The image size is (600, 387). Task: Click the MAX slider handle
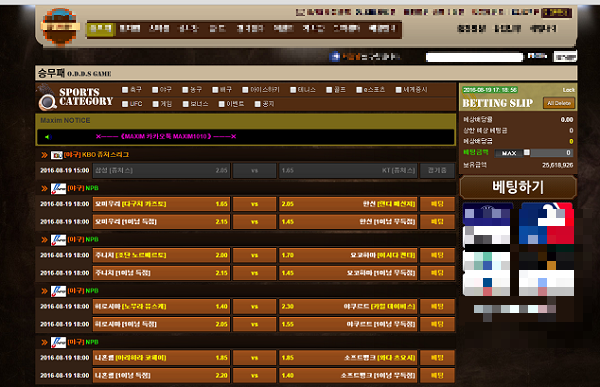click(527, 152)
